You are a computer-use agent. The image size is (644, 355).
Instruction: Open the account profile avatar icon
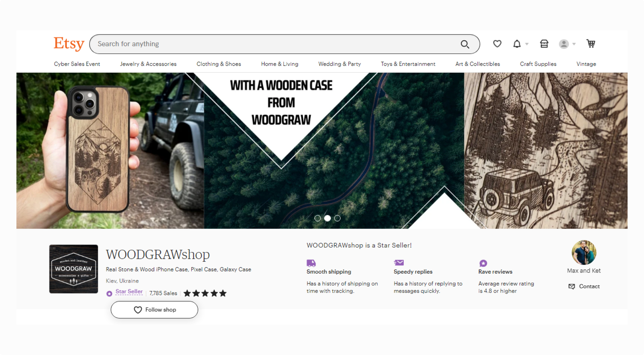click(x=564, y=44)
